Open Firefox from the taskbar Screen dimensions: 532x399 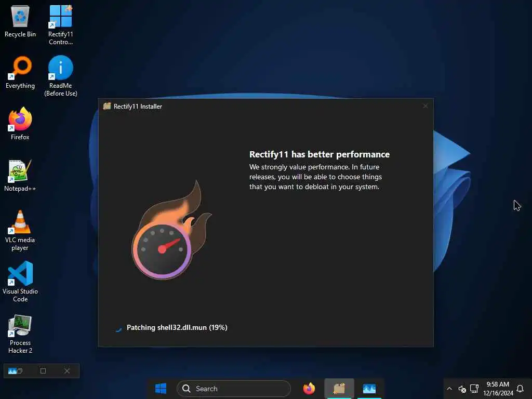click(x=309, y=389)
